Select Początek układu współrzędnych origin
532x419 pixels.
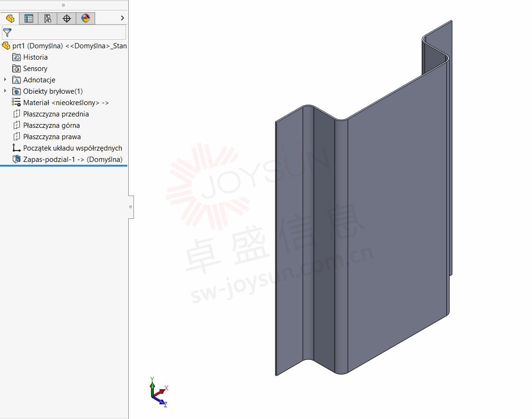click(x=72, y=148)
